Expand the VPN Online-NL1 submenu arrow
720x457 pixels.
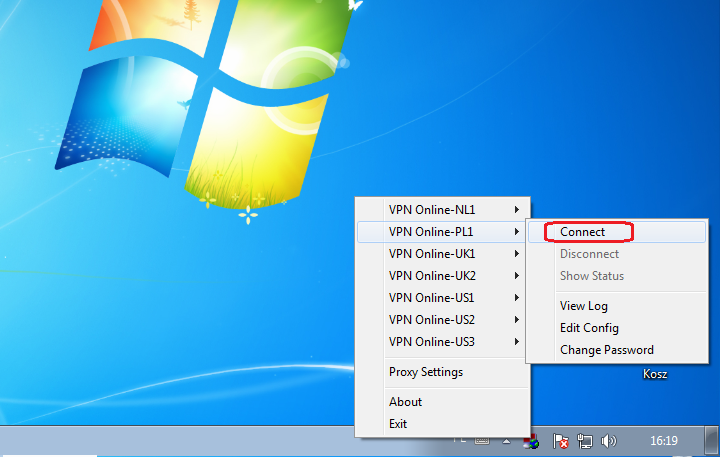[517, 210]
